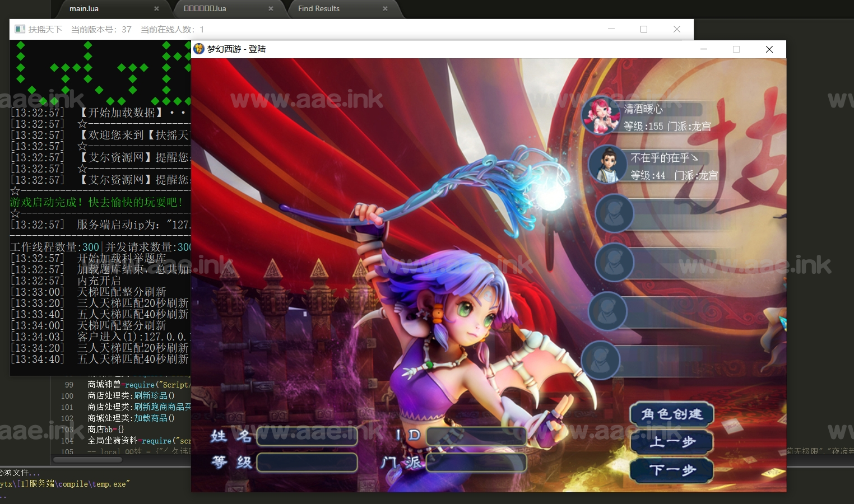Click the 扶摇天下 console window icon
The height and width of the screenshot is (504, 854).
point(20,29)
